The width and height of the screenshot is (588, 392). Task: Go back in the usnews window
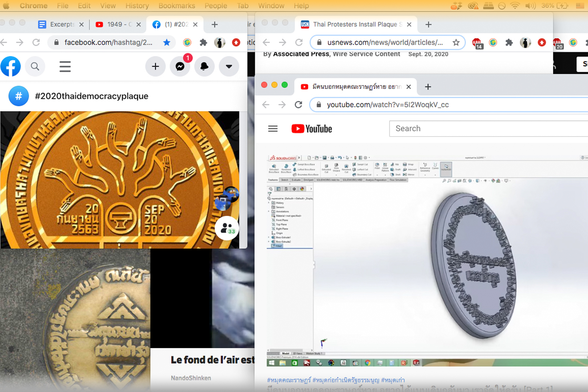pos(266,42)
